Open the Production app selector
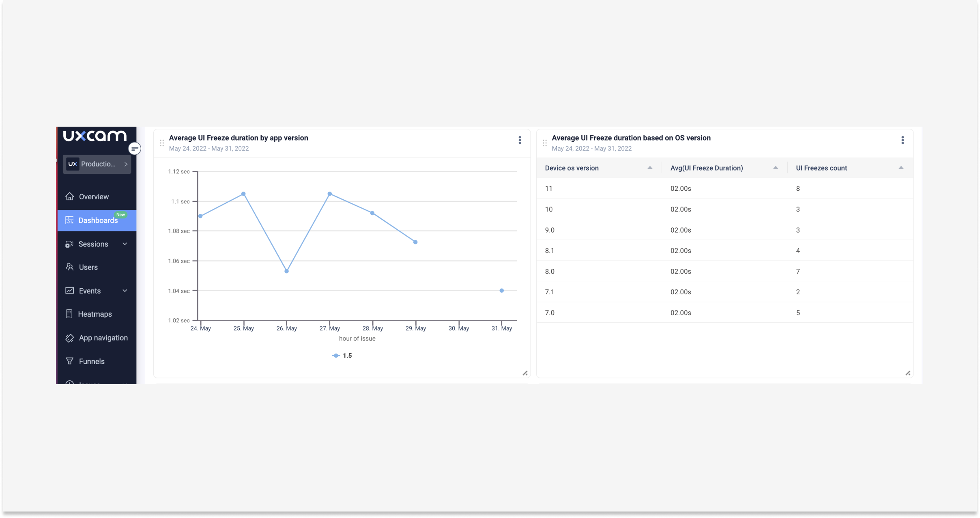The height and width of the screenshot is (518, 980). [x=97, y=164]
